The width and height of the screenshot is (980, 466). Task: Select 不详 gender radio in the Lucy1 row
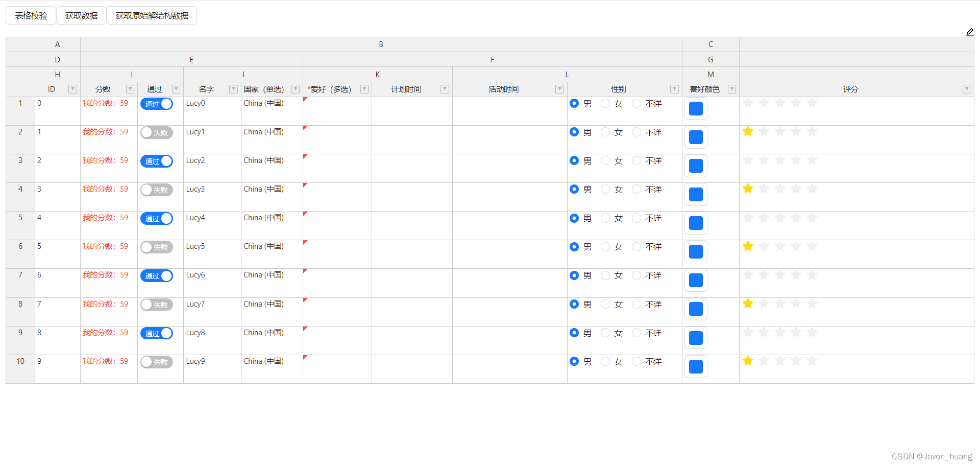coord(636,132)
